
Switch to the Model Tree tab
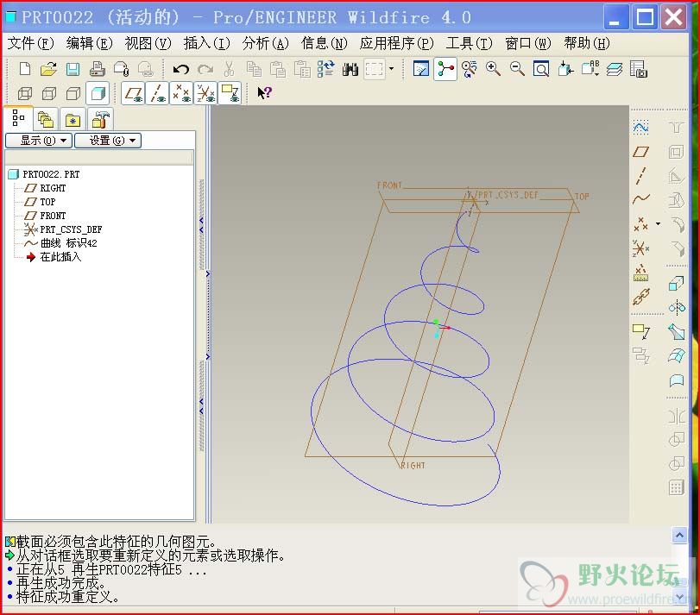[18, 119]
